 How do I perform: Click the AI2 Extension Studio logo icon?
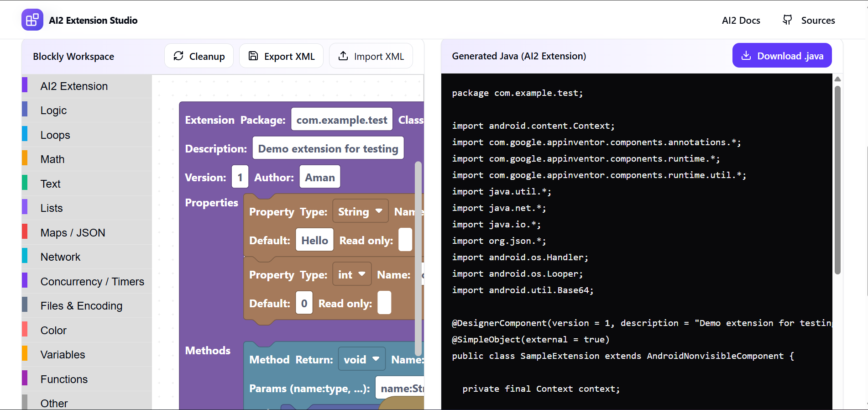[x=32, y=20]
